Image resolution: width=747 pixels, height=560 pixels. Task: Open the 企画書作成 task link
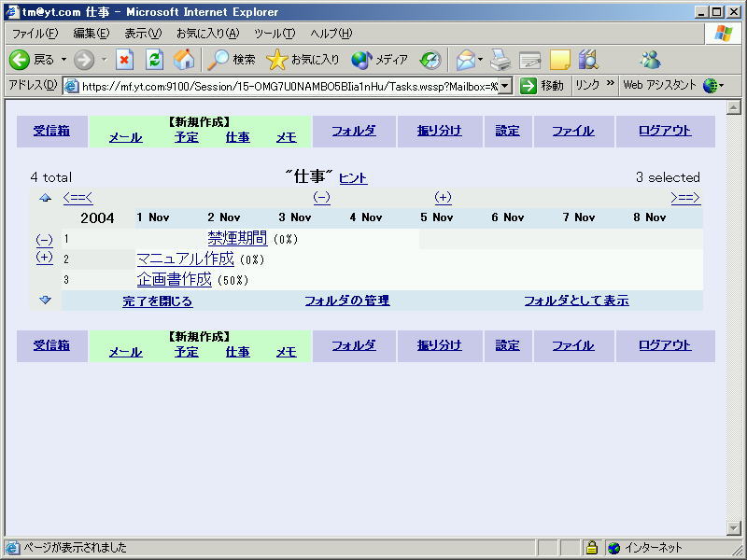tap(174, 279)
